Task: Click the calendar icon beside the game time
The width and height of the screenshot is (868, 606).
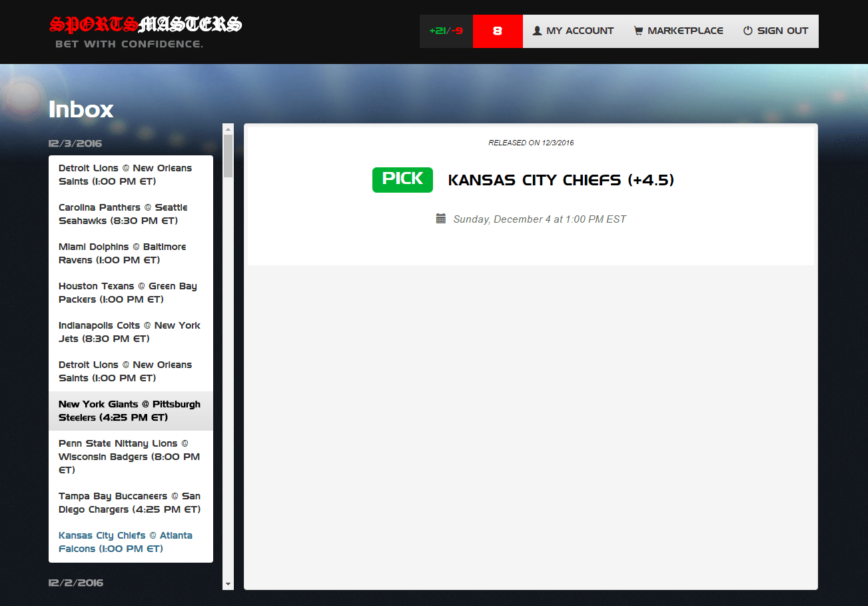Action: pyautogui.click(x=440, y=218)
